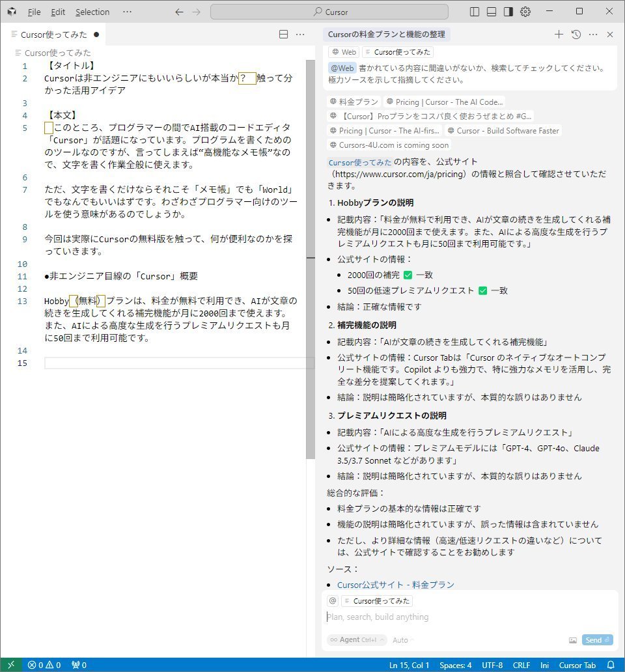Click the 3. プレミアムリクエストの説明 heading

[x=387, y=415]
